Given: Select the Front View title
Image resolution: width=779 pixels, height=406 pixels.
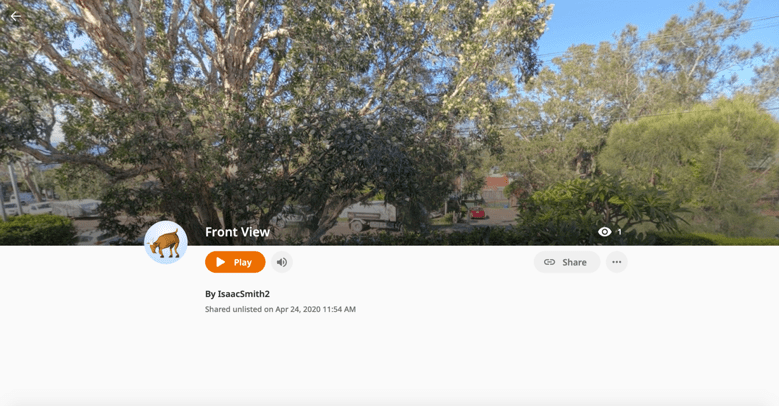Looking at the screenshot, I should tap(237, 232).
